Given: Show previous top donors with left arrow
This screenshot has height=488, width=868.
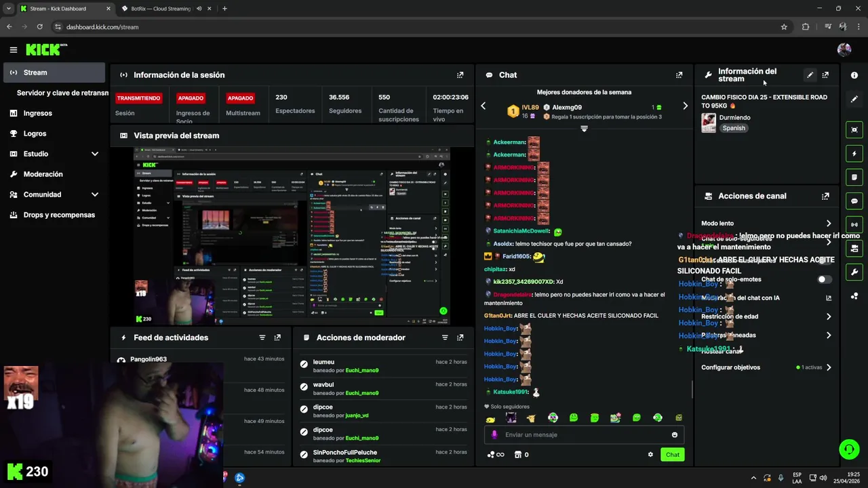Looking at the screenshot, I should (x=483, y=106).
